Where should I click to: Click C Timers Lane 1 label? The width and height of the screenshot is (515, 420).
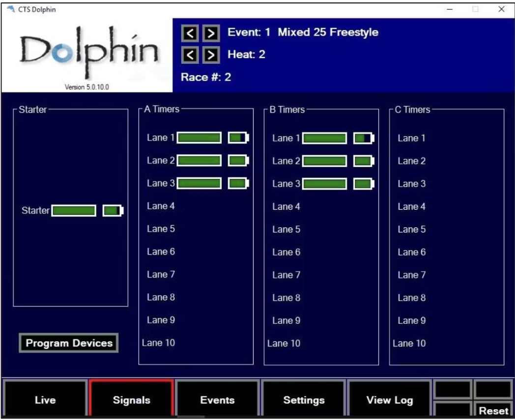(411, 138)
